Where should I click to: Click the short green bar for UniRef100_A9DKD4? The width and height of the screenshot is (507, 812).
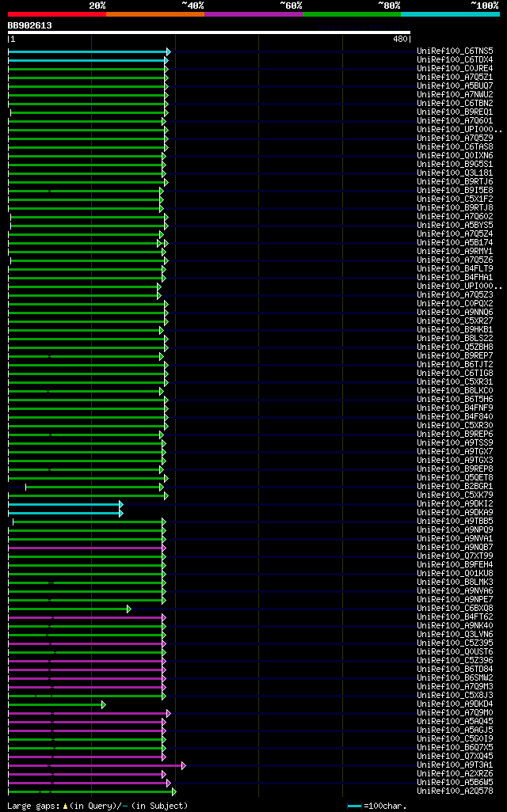55,705
